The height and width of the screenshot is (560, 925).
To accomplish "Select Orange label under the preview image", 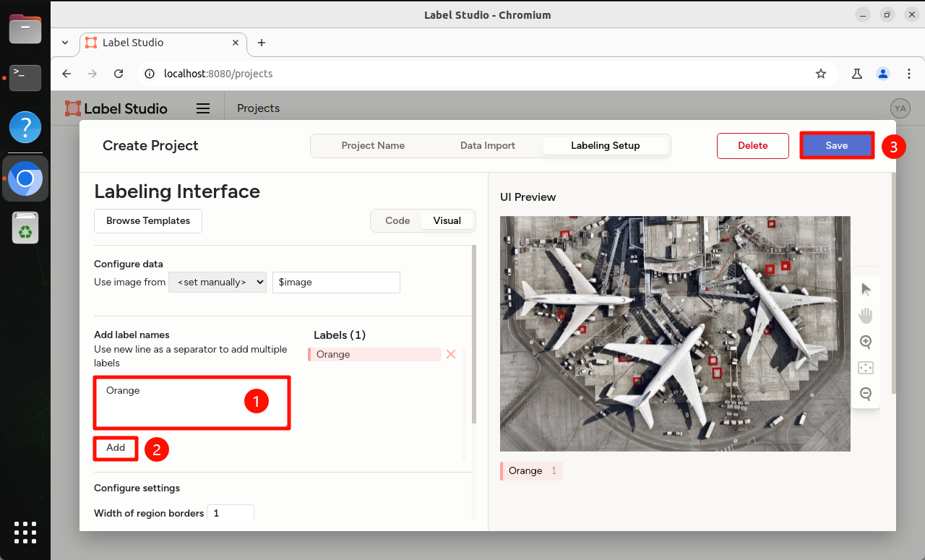I will click(531, 471).
